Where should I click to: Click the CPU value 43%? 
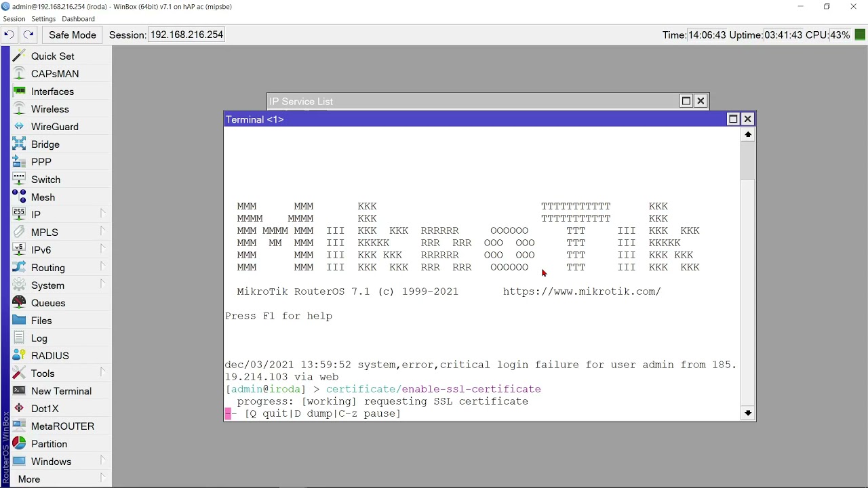click(x=840, y=35)
